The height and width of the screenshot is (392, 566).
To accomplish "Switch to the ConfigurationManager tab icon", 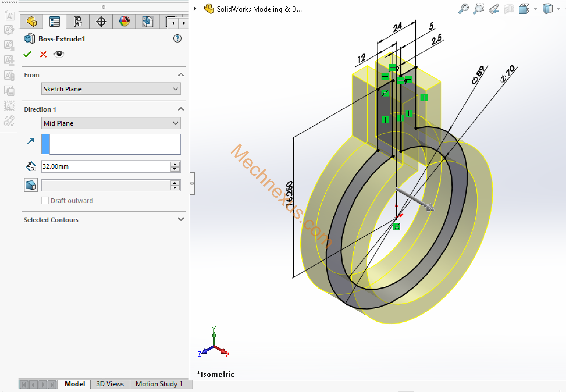I will point(77,22).
